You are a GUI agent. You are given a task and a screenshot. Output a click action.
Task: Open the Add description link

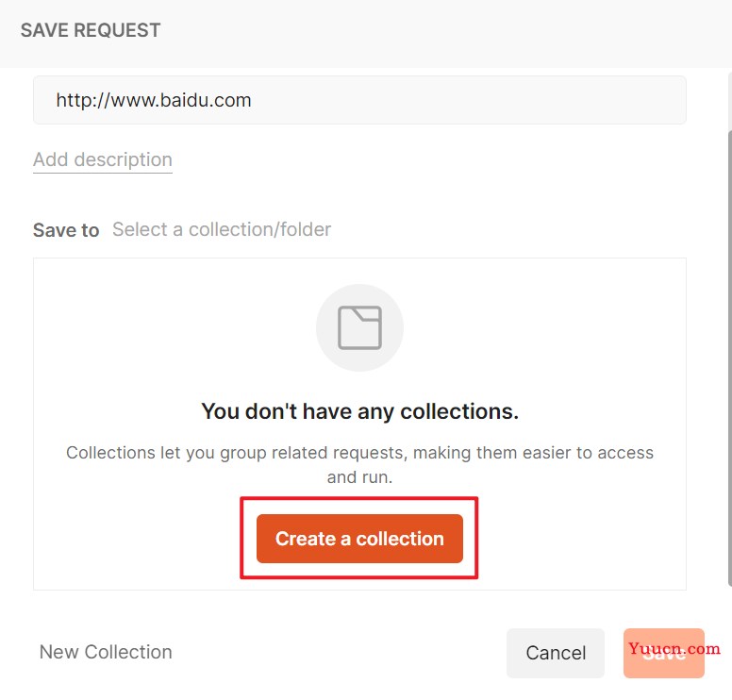(x=103, y=159)
